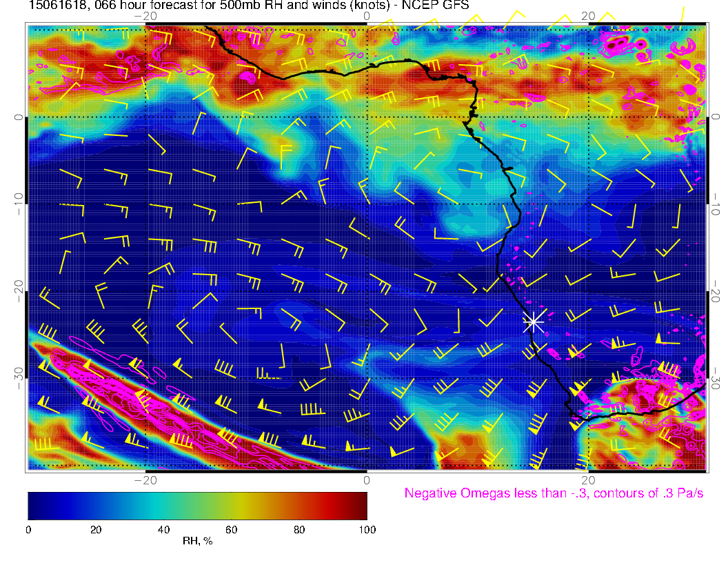Click the white asterisk location marker
The height and width of the screenshot is (563, 728).
point(534,322)
